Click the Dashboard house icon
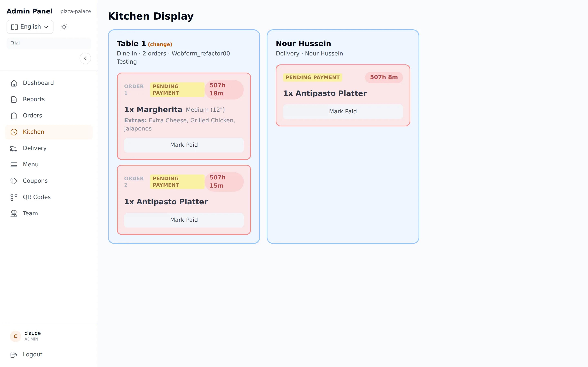Image resolution: width=588 pixels, height=367 pixels. pos(14,83)
